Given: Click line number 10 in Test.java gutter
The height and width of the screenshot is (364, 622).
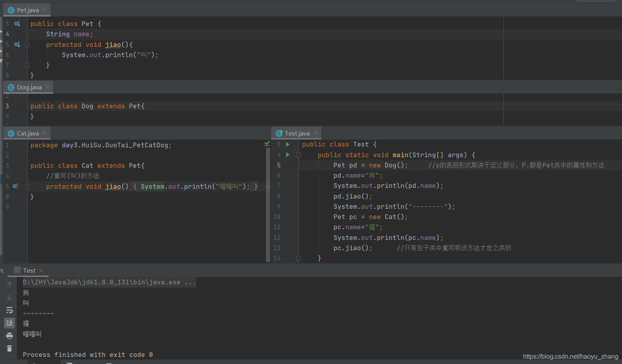Looking at the screenshot, I should 277,217.
